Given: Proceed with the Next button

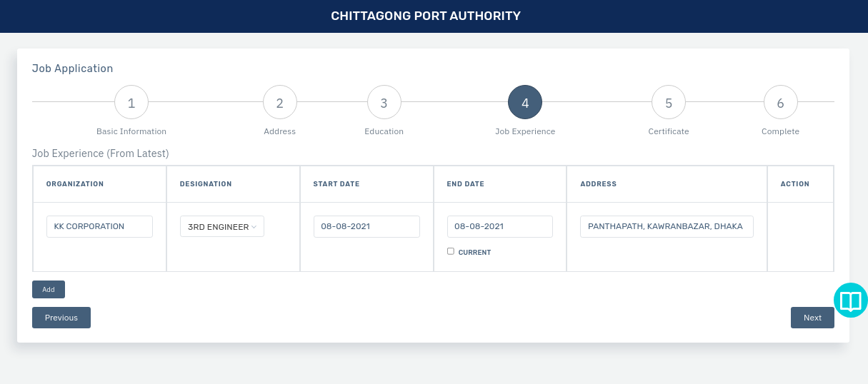Looking at the screenshot, I should pos(812,318).
